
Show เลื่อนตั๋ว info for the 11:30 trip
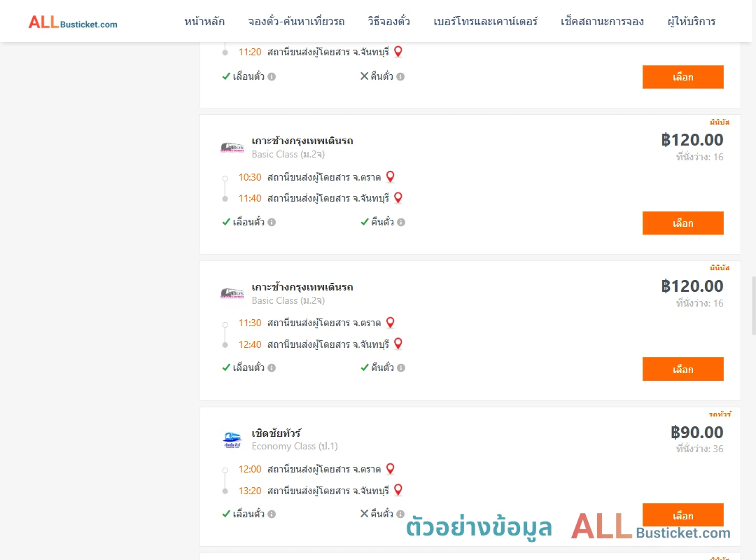(272, 368)
